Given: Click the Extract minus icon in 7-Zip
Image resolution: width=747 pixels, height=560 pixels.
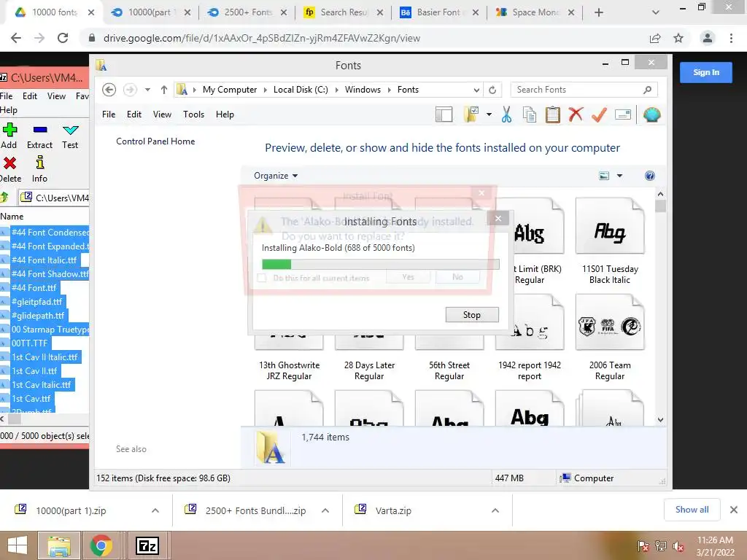Looking at the screenshot, I should click(40, 130).
